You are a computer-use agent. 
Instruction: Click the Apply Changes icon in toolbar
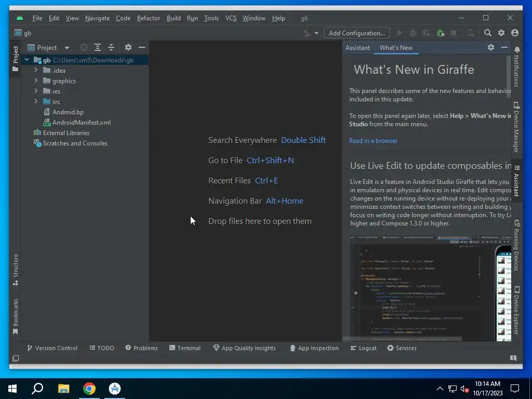click(x=427, y=33)
